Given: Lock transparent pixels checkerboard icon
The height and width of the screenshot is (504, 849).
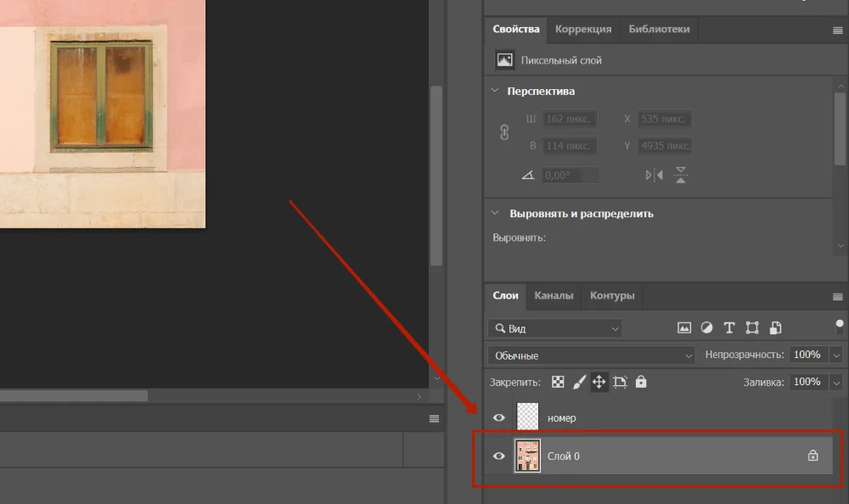Looking at the screenshot, I should 558,382.
